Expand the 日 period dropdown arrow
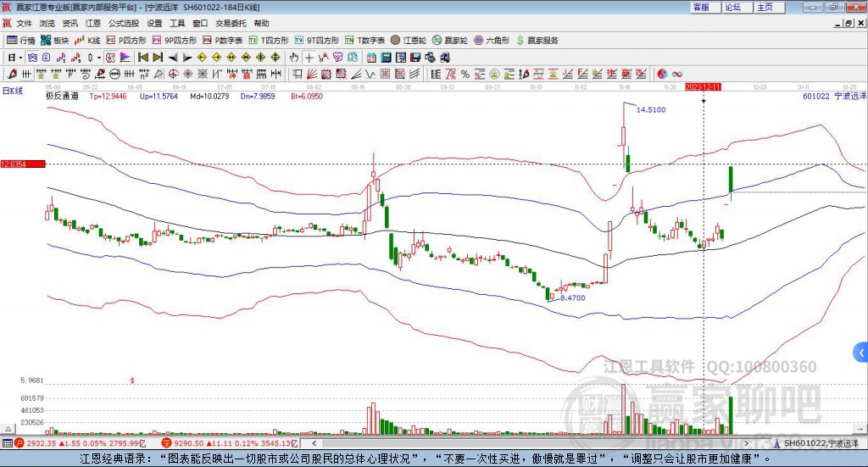This screenshot has width=868, height=467. [20, 58]
